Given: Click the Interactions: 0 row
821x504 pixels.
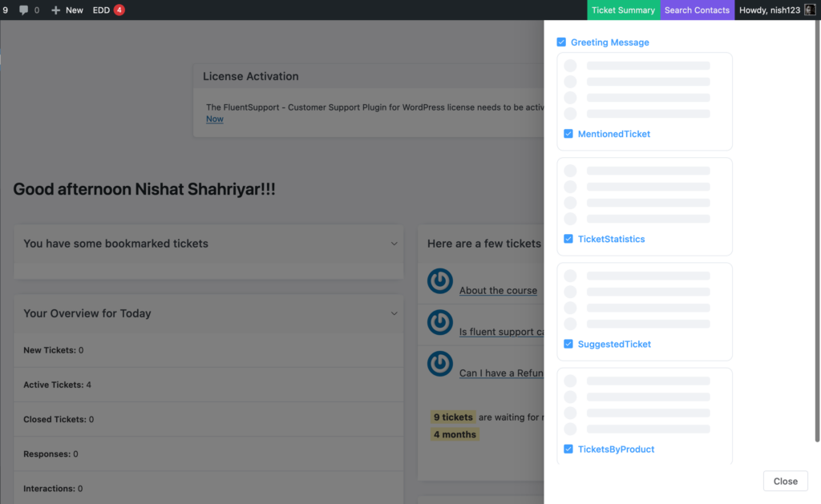Looking at the screenshot, I should pyautogui.click(x=208, y=488).
